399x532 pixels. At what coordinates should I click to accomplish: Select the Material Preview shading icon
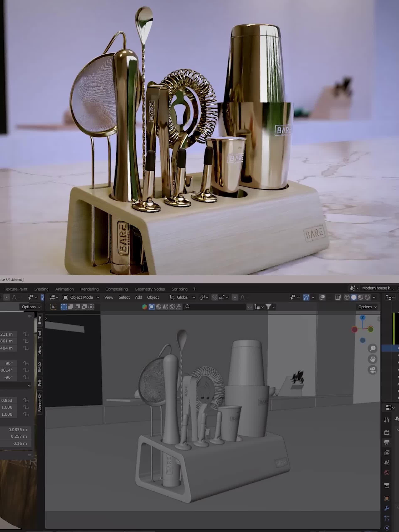[361, 298]
